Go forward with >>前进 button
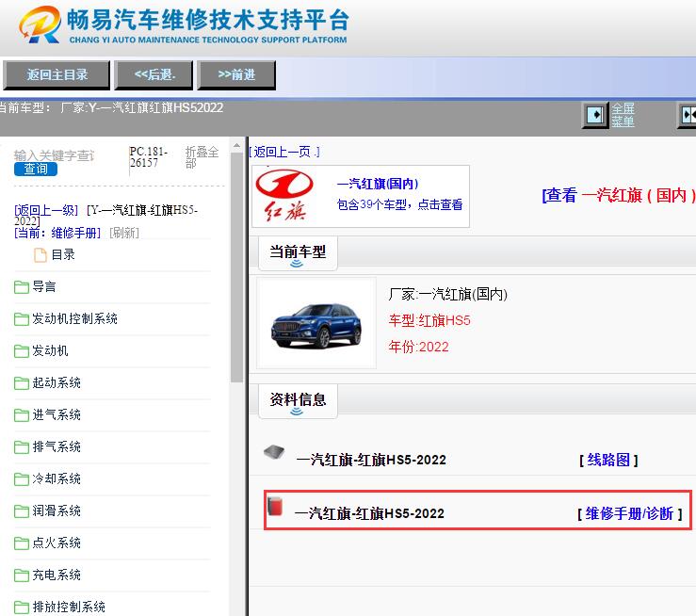Image resolution: width=696 pixels, height=616 pixels. (x=236, y=75)
